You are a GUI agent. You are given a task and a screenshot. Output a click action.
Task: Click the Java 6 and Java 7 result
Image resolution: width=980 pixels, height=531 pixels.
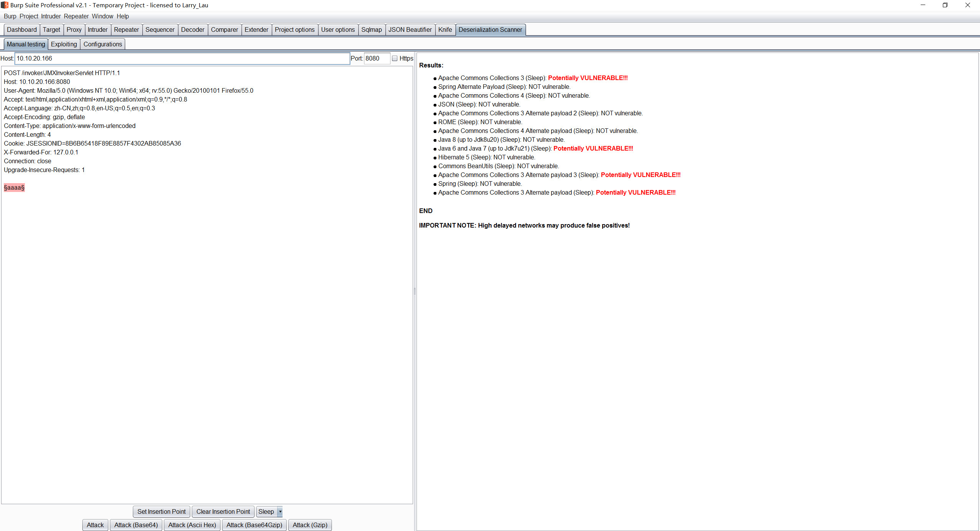(536, 148)
